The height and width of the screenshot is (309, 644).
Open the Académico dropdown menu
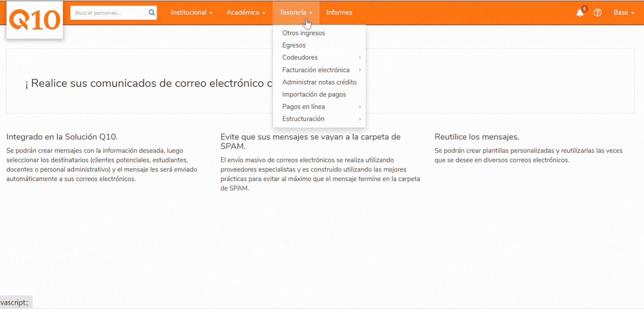click(246, 12)
